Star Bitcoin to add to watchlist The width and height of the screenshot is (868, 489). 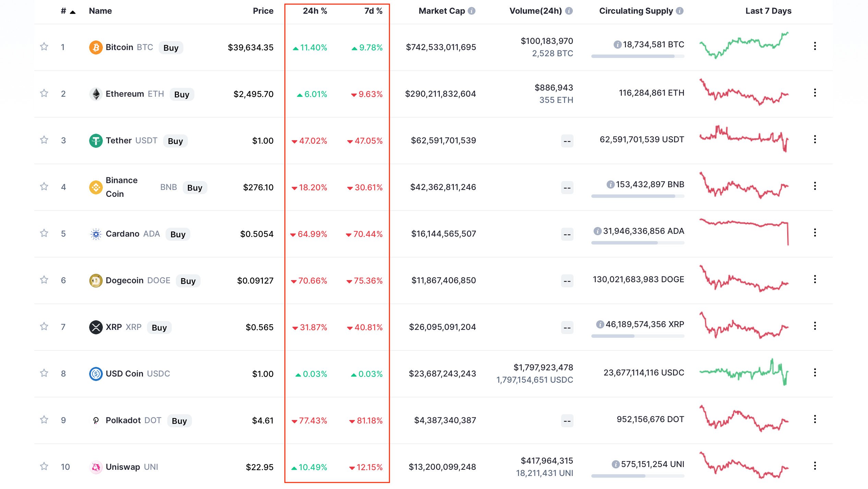pyautogui.click(x=44, y=46)
